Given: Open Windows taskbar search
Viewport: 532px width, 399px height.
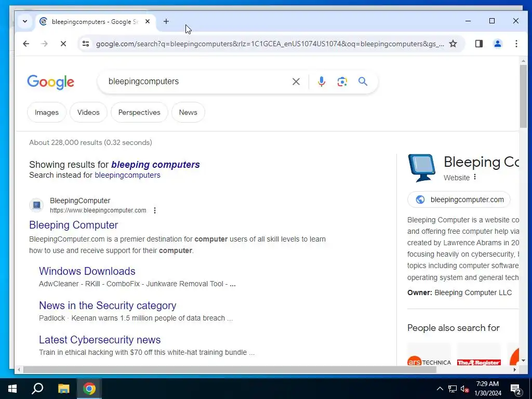Looking at the screenshot, I should (x=37, y=389).
